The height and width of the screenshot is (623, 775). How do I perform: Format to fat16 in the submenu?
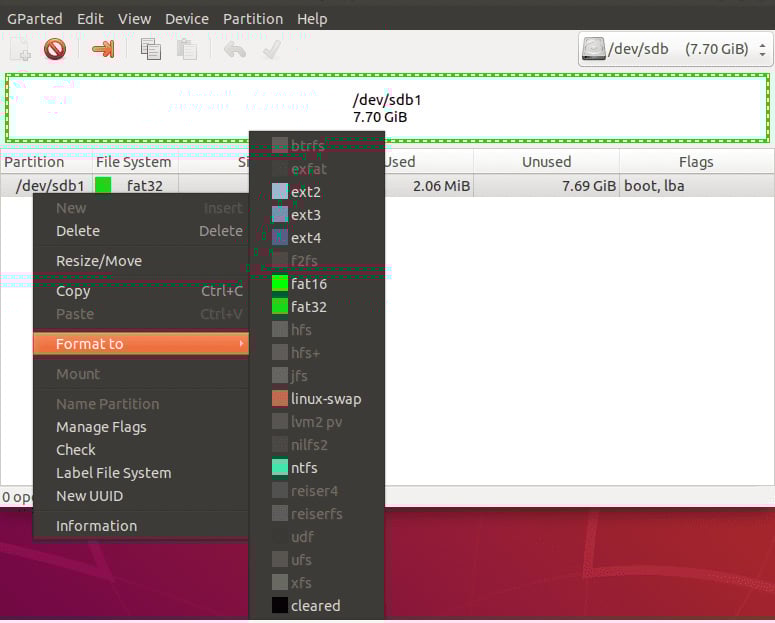click(317, 284)
